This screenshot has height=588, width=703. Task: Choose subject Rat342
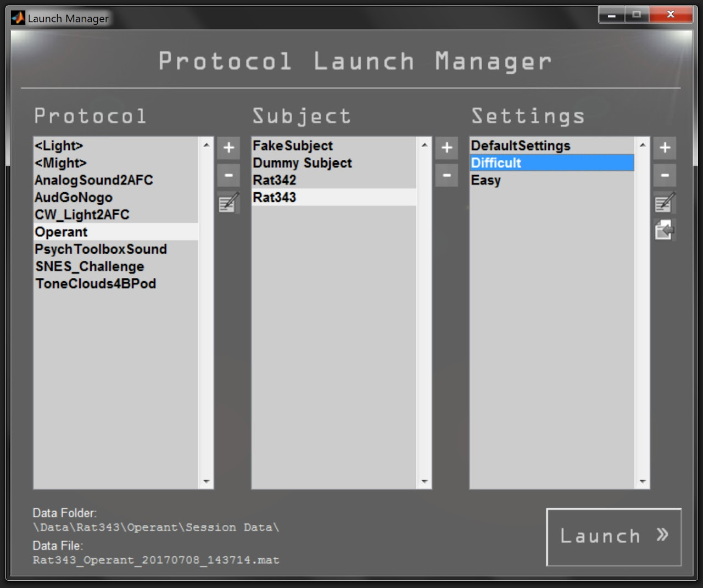click(334, 180)
